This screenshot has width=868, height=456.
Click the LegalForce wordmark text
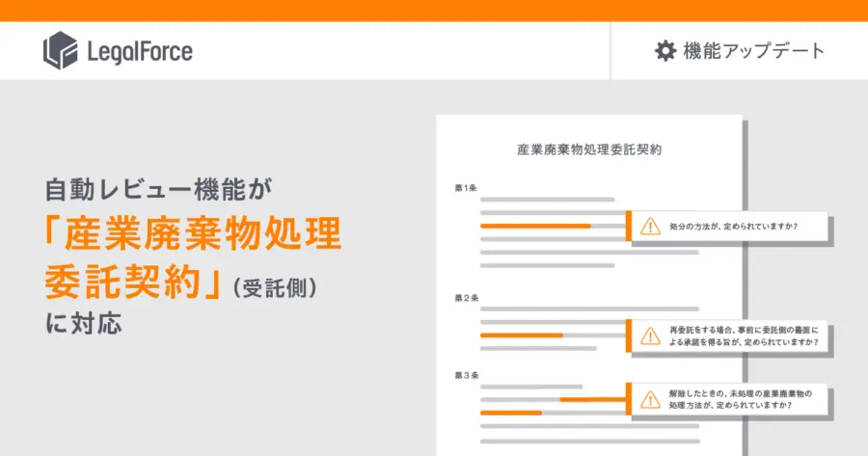140,51
